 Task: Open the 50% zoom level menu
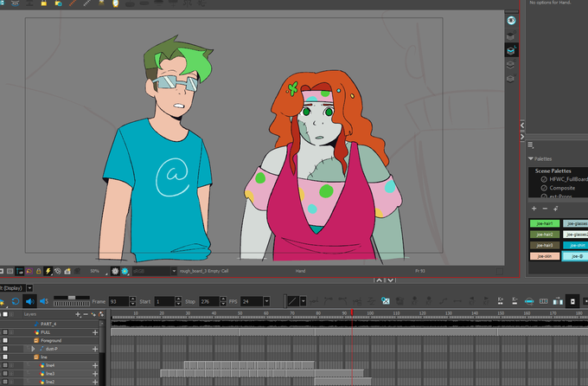click(97, 271)
